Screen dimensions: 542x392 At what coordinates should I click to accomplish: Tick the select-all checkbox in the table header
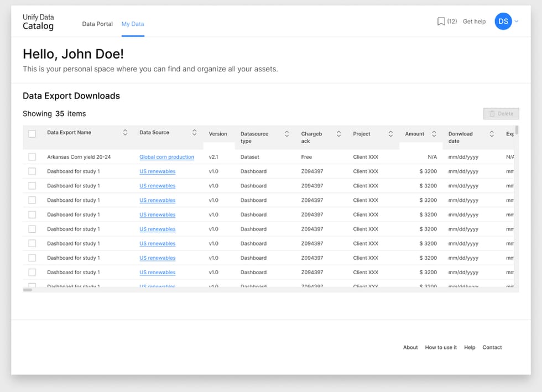tap(32, 134)
